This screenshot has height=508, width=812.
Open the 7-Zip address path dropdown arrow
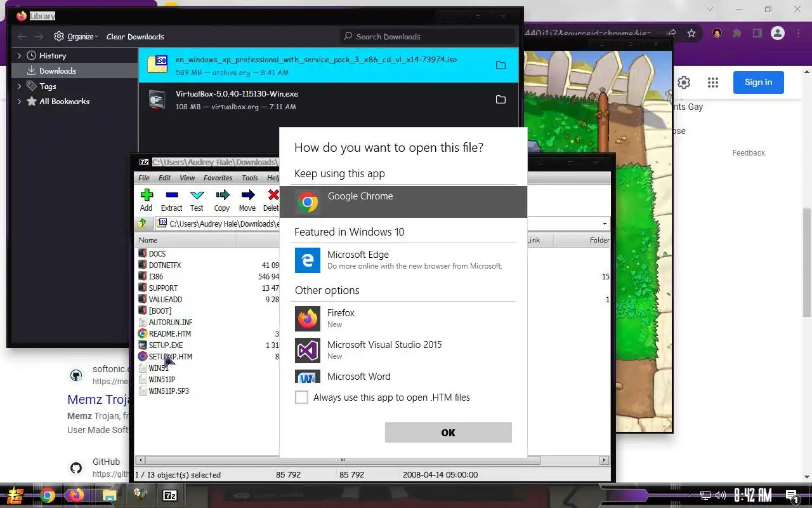tap(605, 224)
